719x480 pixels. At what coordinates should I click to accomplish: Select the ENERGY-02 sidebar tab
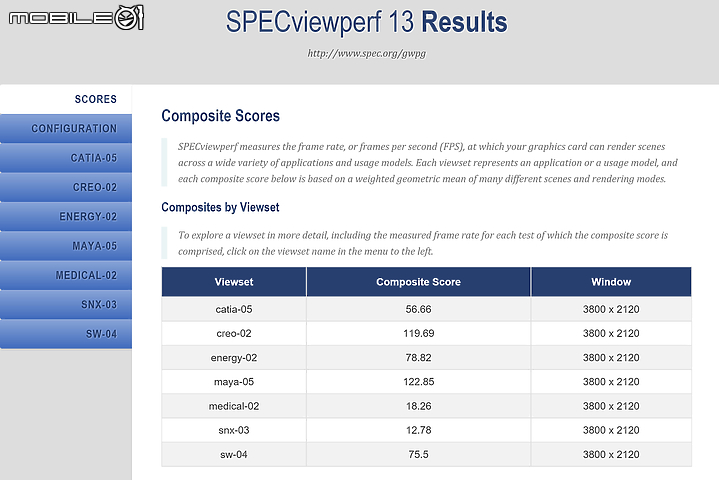(x=66, y=216)
